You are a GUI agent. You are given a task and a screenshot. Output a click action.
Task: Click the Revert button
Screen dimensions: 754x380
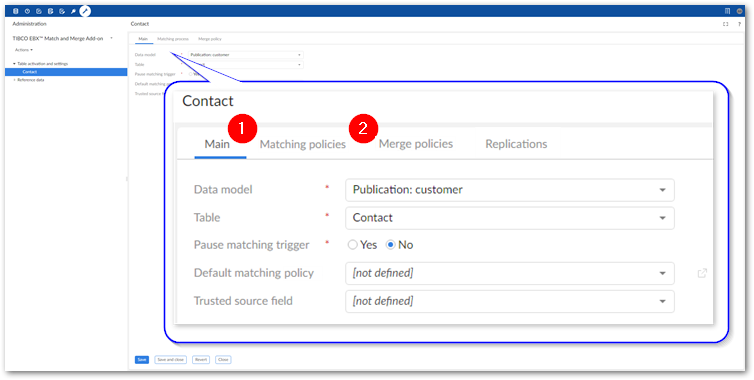click(201, 359)
